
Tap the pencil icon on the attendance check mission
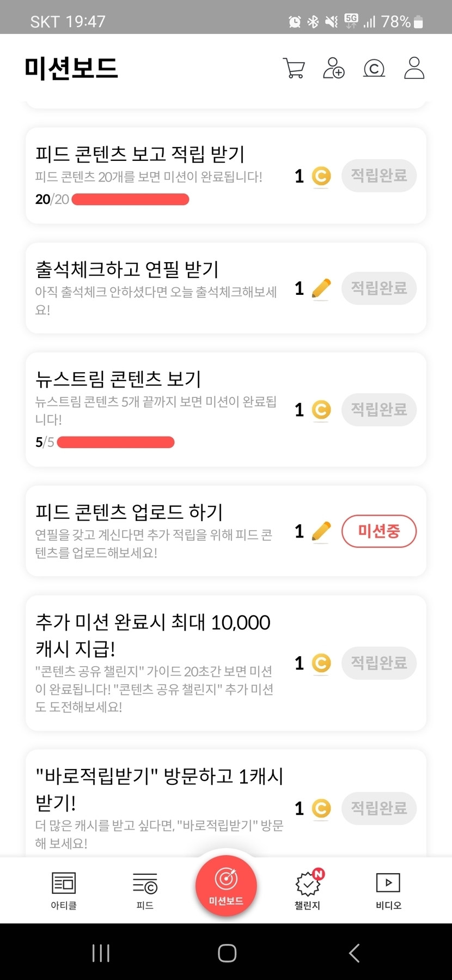pyautogui.click(x=321, y=288)
